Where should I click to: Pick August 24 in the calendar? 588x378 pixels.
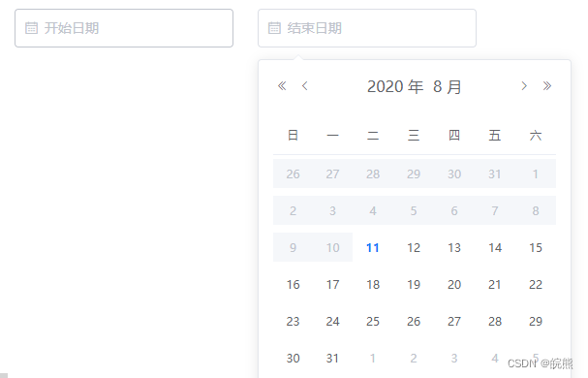click(x=332, y=322)
